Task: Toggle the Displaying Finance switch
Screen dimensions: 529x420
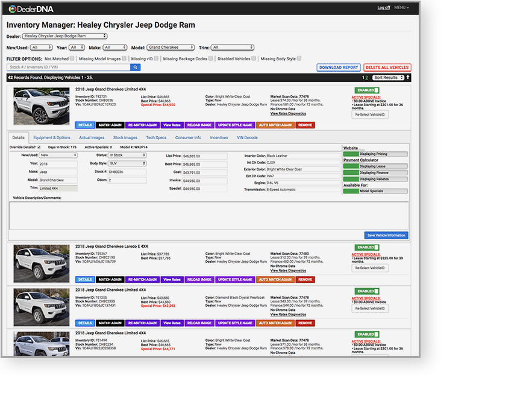Action: tap(375, 173)
